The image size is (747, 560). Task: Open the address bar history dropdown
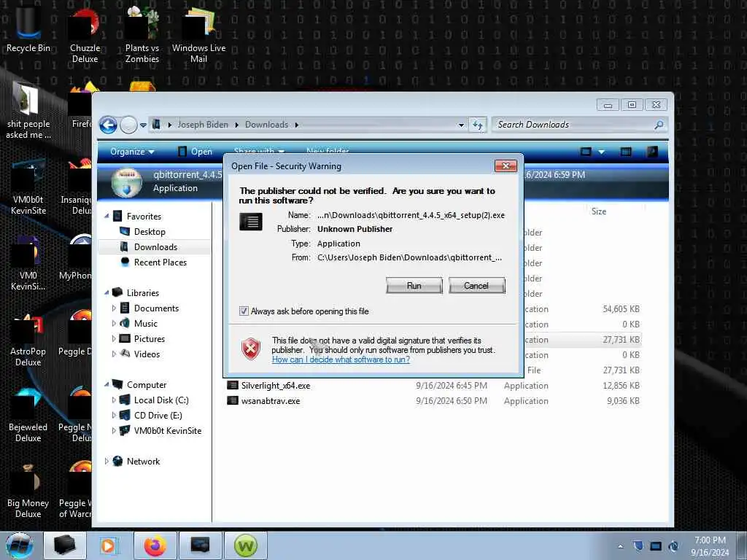pos(461,125)
